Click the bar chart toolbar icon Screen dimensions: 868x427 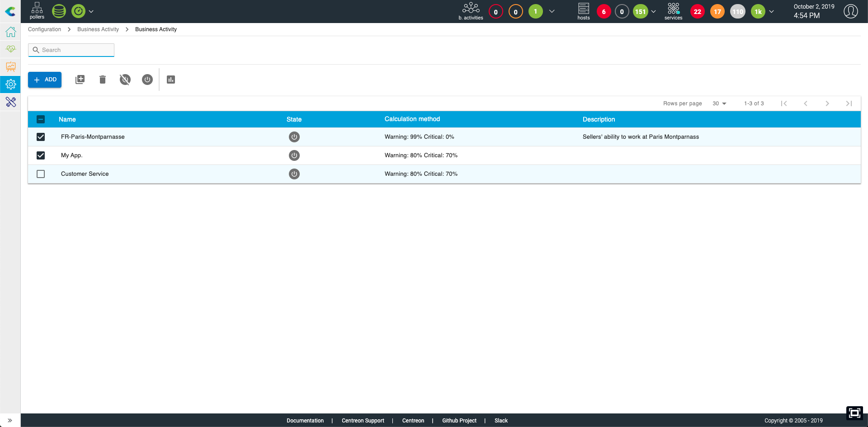point(171,80)
